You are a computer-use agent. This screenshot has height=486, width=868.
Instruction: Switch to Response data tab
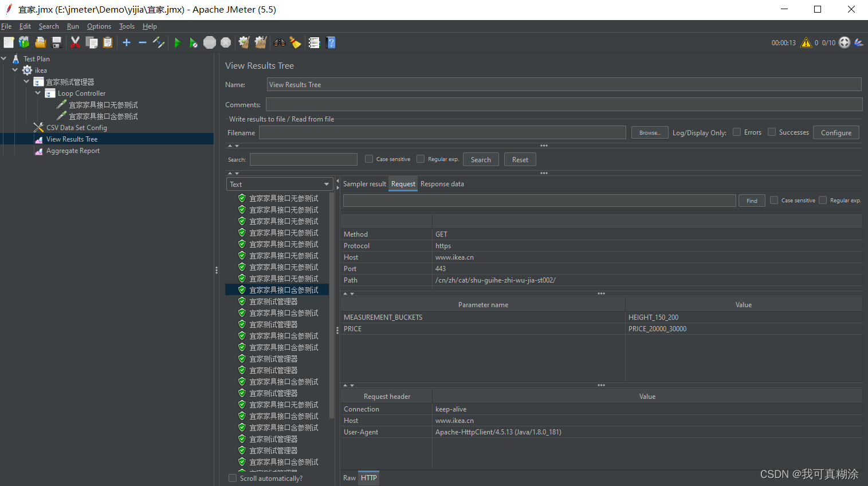click(x=442, y=184)
